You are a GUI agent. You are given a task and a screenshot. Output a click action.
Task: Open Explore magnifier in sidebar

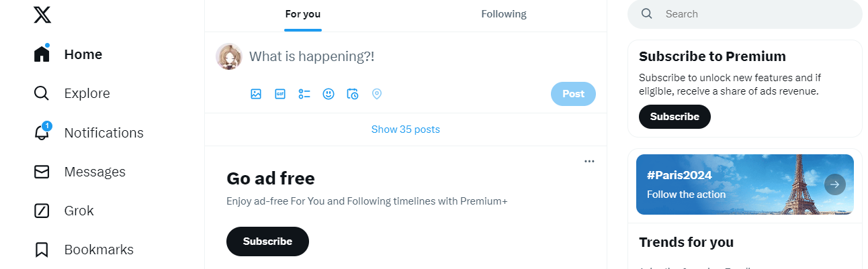coord(42,93)
